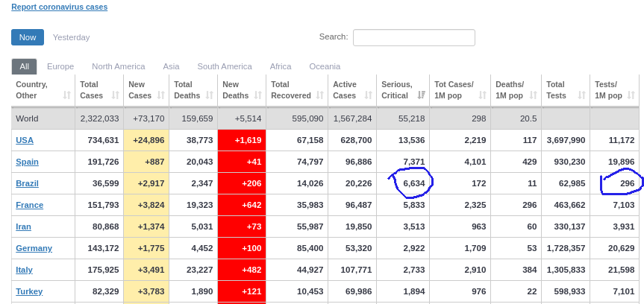Open the Europe tab
The width and height of the screenshot is (644, 304).
[x=60, y=66]
